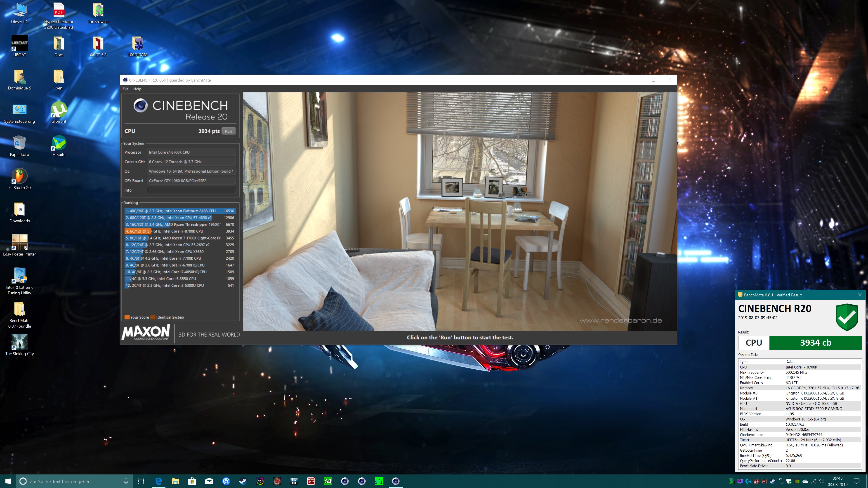
Task: Click the Processor field showing Intel Core i7-8700K
Action: [x=191, y=152]
